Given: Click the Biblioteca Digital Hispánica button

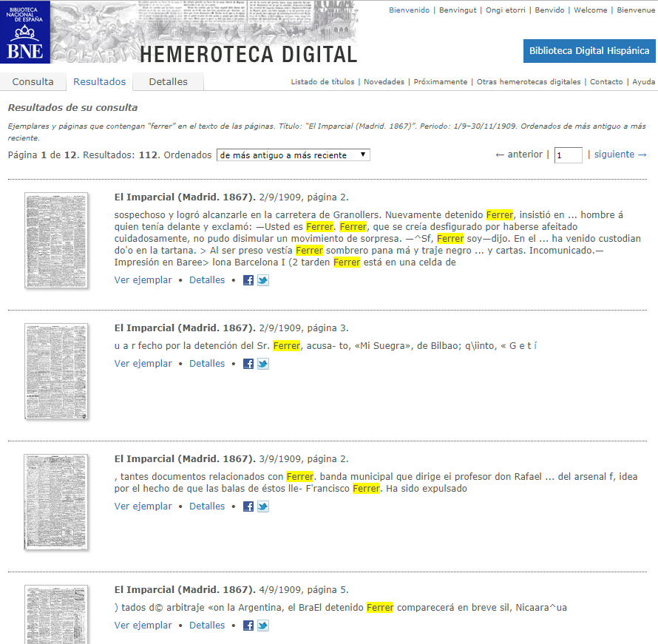Looking at the screenshot, I should pos(589,51).
